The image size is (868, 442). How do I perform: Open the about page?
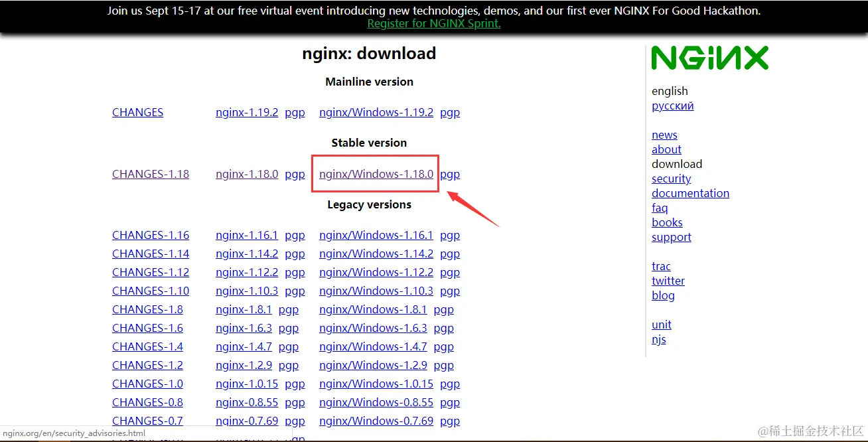coord(666,149)
